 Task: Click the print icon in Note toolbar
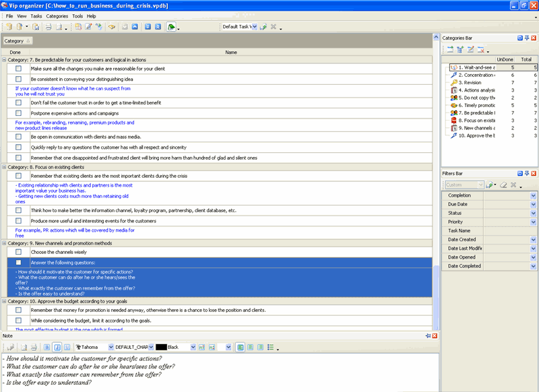click(x=34, y=348)
